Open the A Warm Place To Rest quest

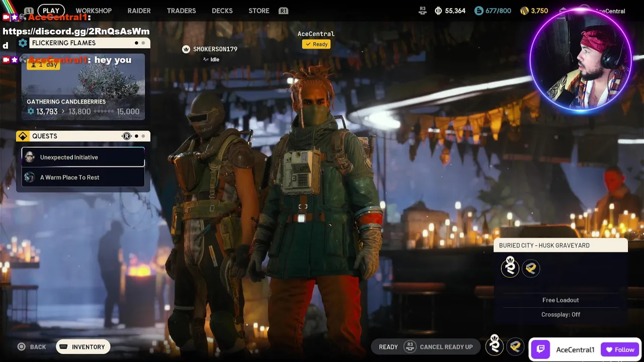[83, 177]
